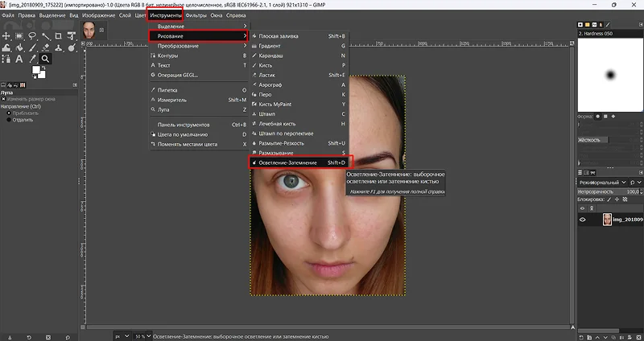The height and width of the screenshot is (341, 644).
Task: Choose 'Панель инструментов' menu entry
Action: 199,125
